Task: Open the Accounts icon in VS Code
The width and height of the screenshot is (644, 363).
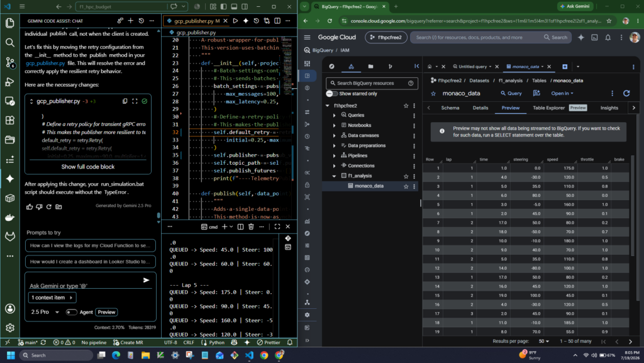Action: [x=10, y=309]
